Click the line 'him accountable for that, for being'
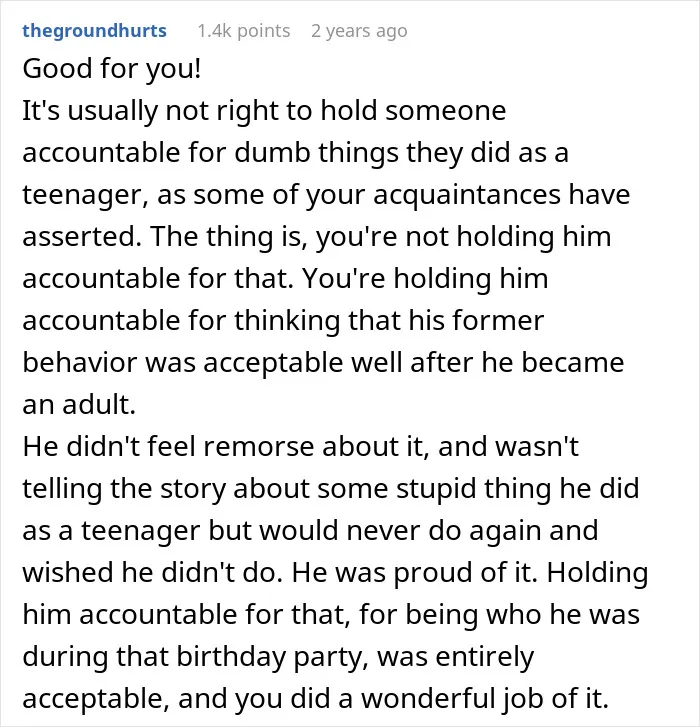700x727 pixels. [331, 615]
